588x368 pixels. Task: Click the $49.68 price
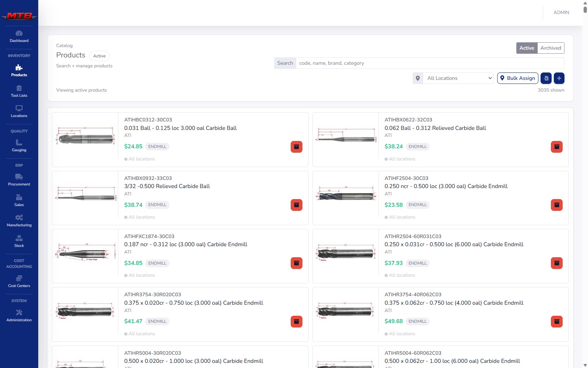click(x=394, y=321)
